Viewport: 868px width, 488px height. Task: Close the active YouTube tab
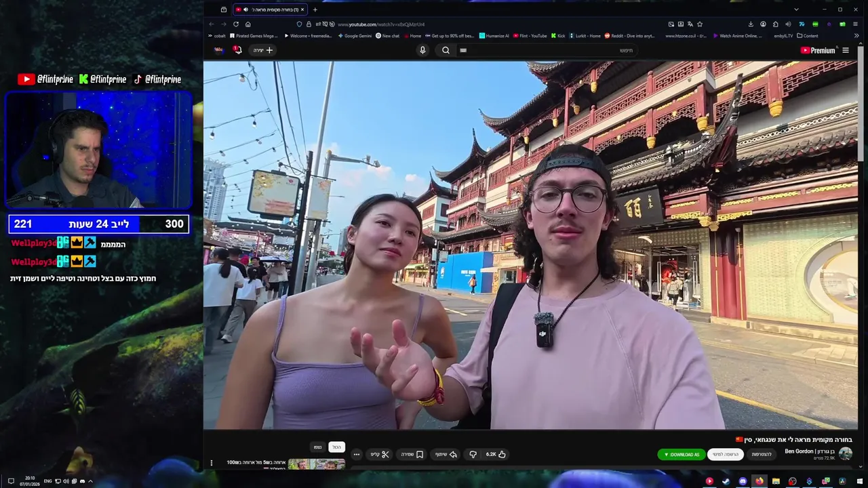302,9
